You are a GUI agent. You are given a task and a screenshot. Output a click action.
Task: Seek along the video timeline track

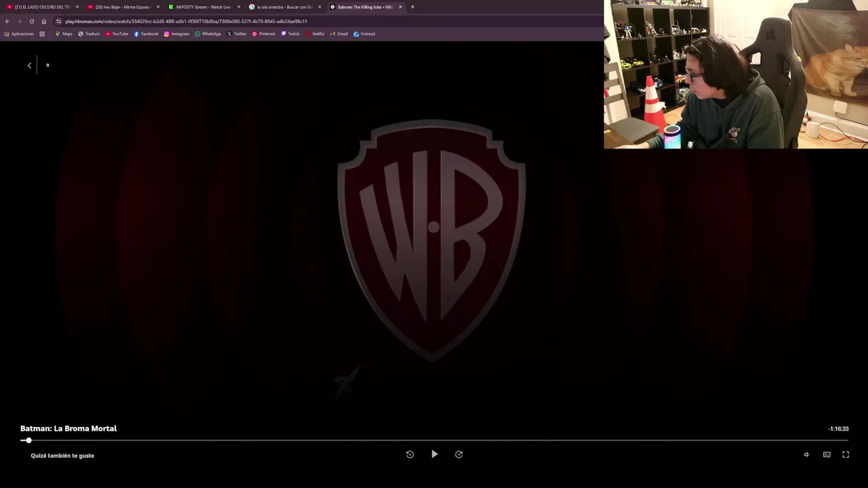coord(434,441)
